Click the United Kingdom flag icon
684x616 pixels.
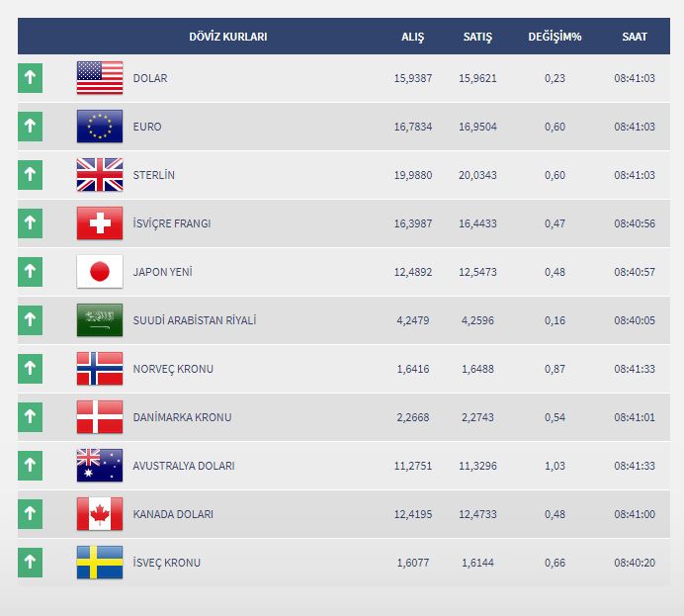tap(100, 175)
